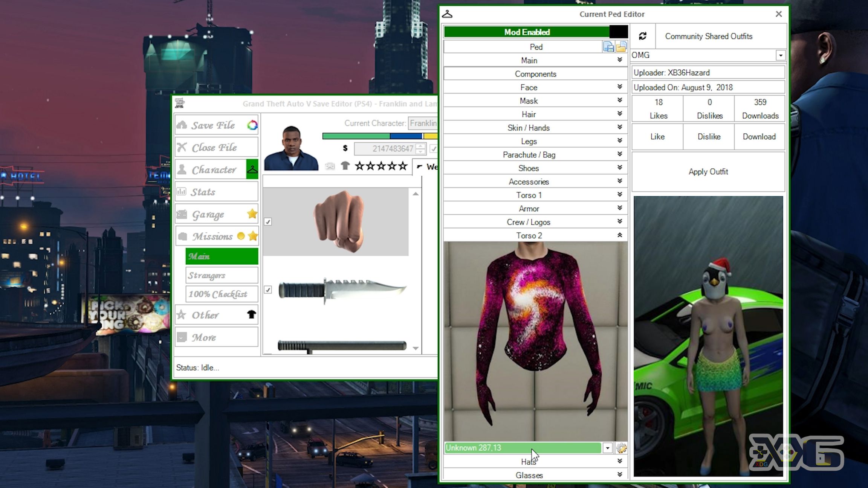
Task: Click the dollar sign beside the money field
Action: 345,148
